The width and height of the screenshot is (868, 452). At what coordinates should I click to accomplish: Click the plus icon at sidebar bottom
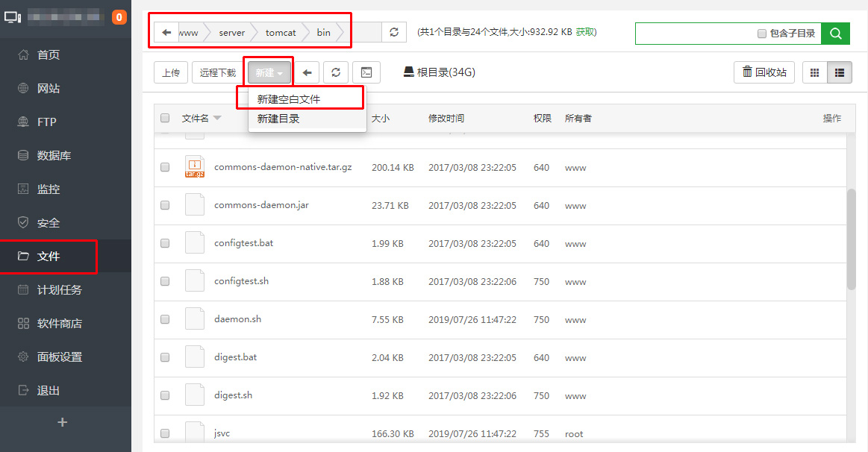point(63,422)
